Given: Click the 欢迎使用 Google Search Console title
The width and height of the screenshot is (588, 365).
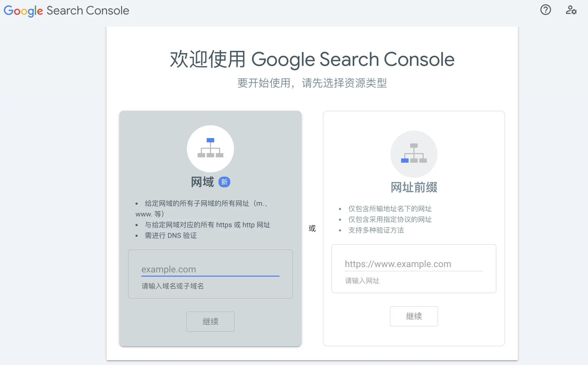Looking at the screenshot, I should (x=312, y=59).
